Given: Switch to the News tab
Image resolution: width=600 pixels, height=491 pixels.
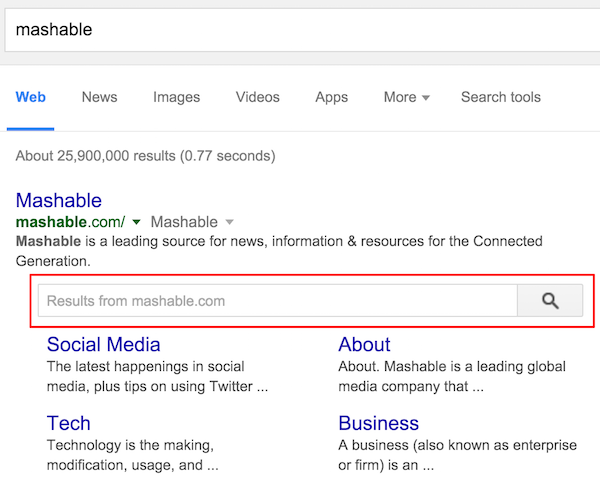Looking at the screenshot, I should [99, 97].
